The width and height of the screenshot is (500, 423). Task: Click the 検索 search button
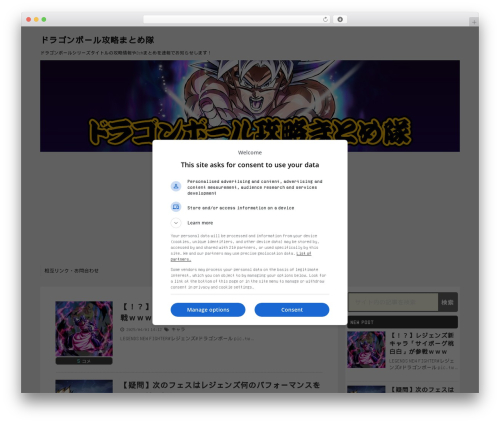point(448,302)
